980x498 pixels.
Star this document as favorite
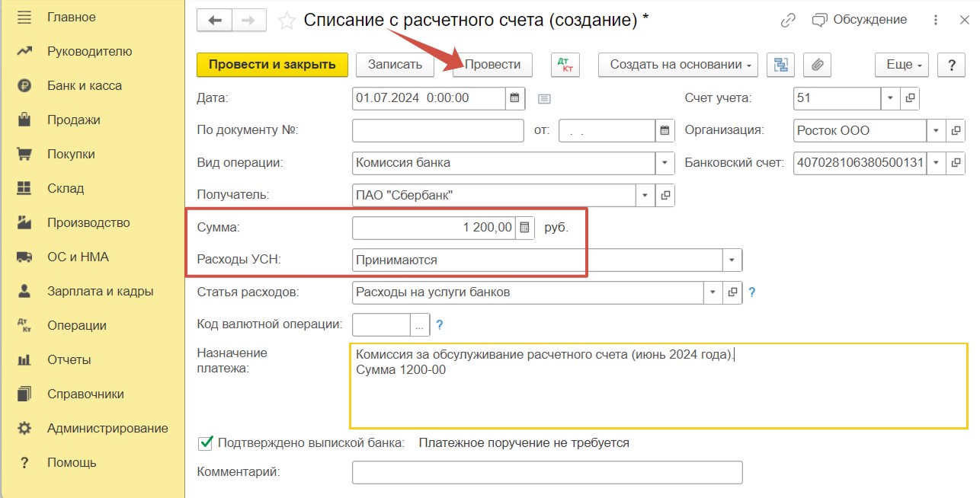coord(286,21)
